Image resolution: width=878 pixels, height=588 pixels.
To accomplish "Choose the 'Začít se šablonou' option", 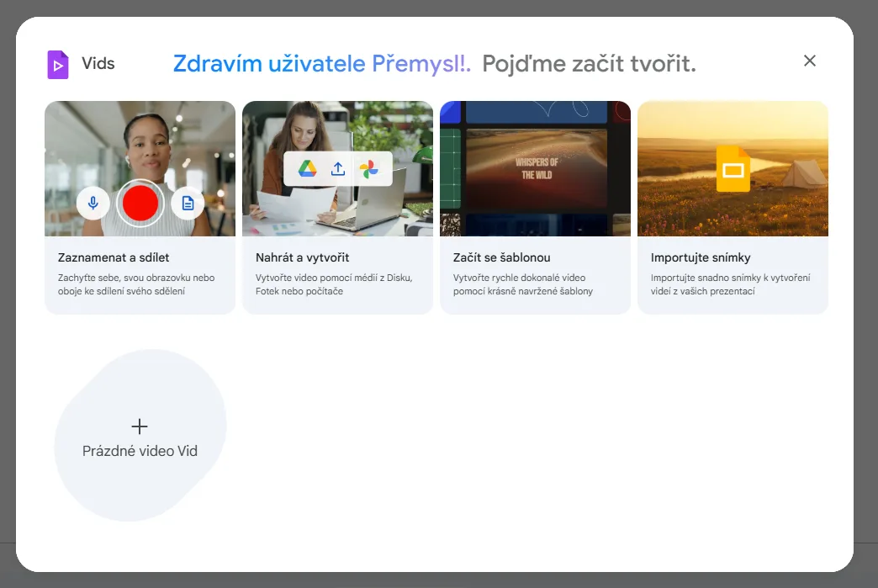I will tap(501, 257).
